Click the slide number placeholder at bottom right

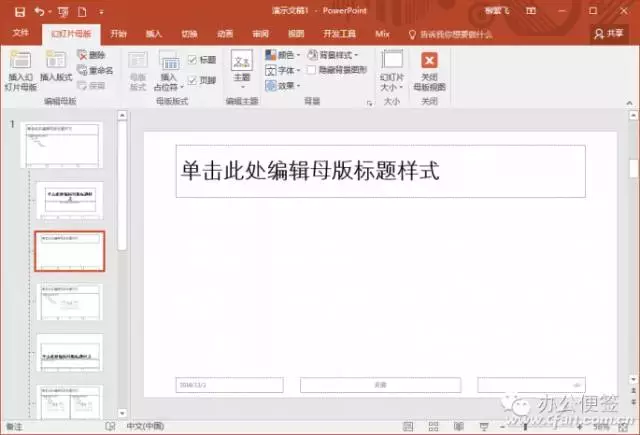(x=531, y=385)
